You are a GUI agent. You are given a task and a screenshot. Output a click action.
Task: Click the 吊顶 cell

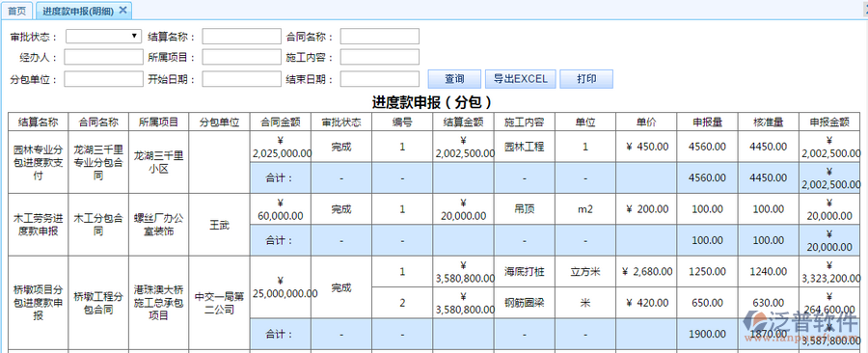[x=525, y=209]
